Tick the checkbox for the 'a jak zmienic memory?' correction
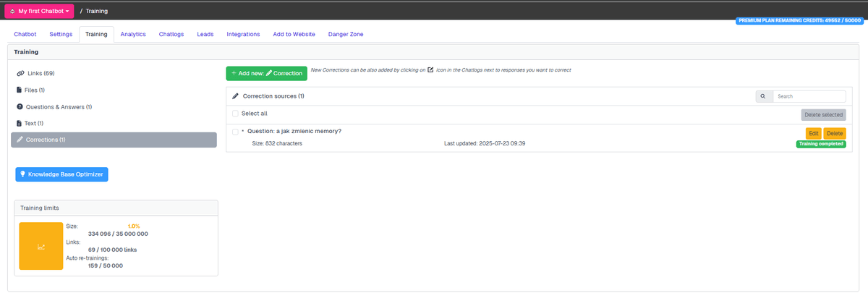Viewport: 868px width, 293px height. [235, 132]
